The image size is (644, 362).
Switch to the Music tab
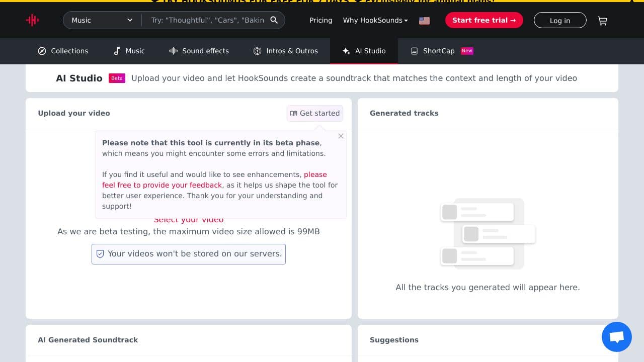(x=129, y=51)
